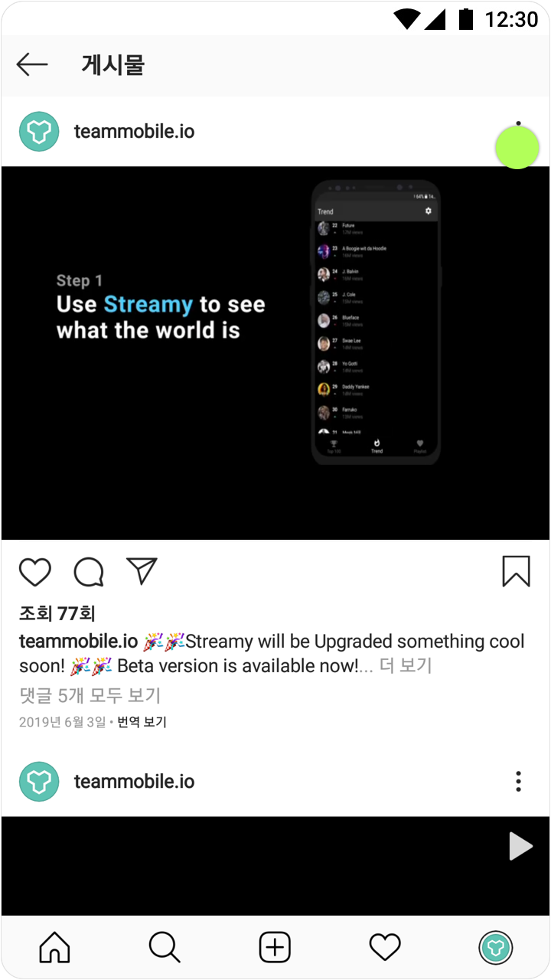The height and width of the screenshot is (980, 551).
Task: Like the Streamy post with heart icon
Action: tap(35, 572)
